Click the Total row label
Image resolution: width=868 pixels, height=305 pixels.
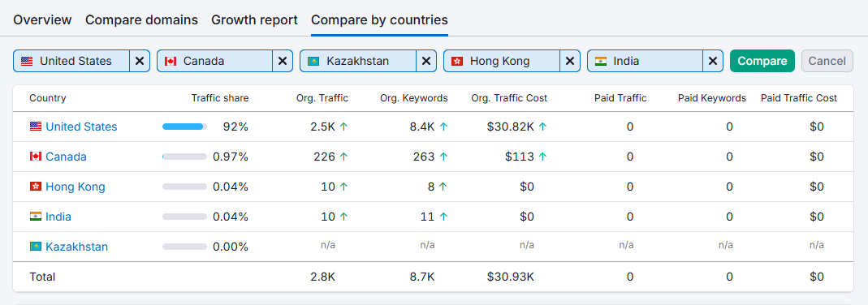(x=42, y=277)
